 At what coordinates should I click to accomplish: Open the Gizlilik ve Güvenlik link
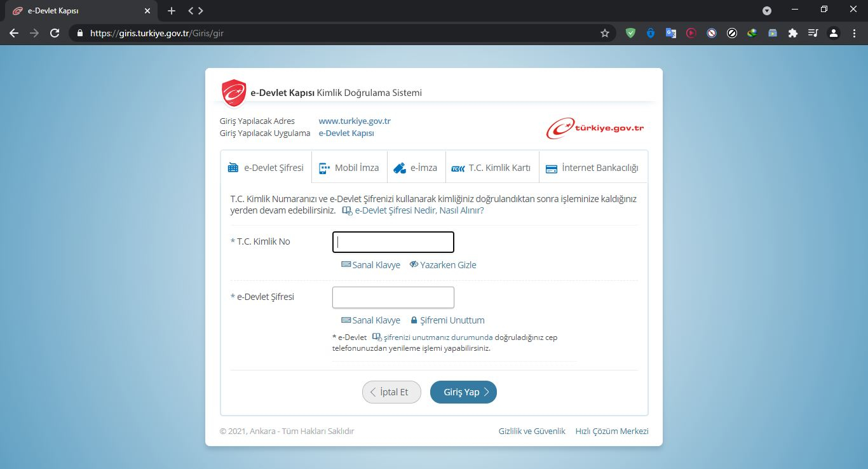coord(532,431)
